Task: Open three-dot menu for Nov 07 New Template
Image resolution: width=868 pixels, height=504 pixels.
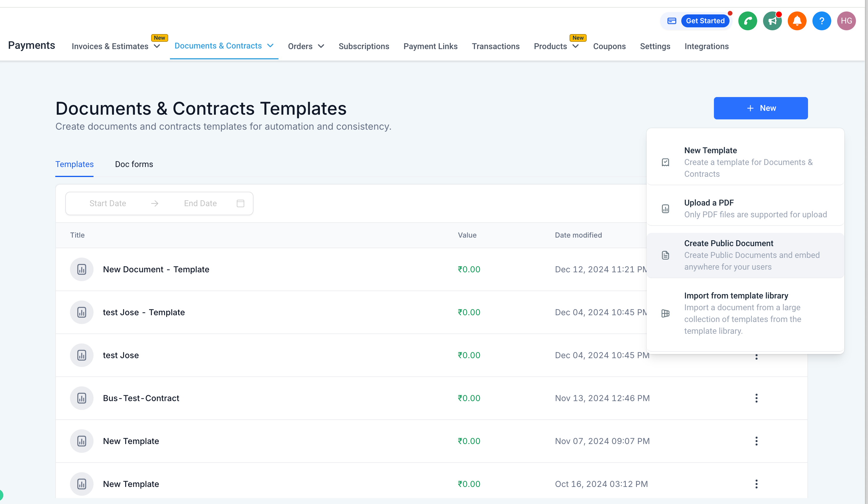Action: coord(756,441)
